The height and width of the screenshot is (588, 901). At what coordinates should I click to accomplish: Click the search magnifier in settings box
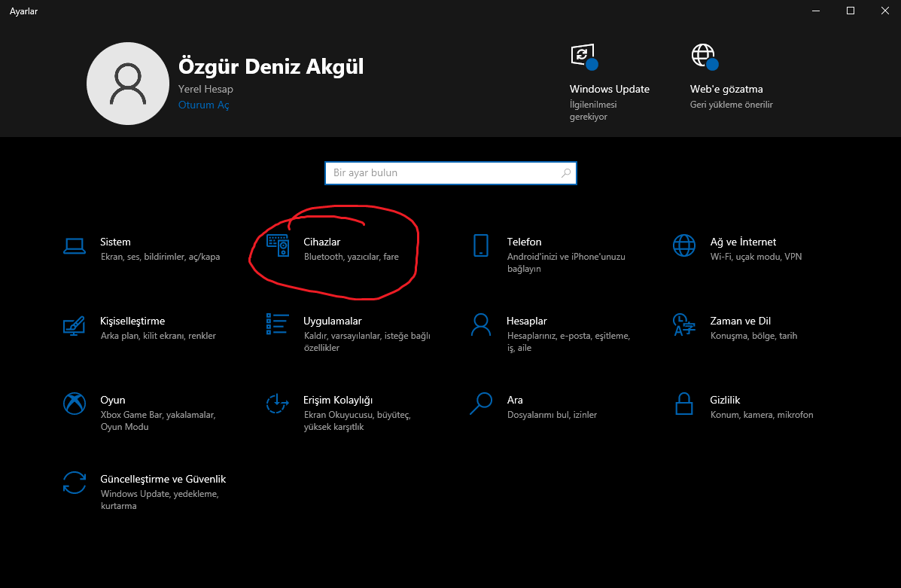pos(566,173)
